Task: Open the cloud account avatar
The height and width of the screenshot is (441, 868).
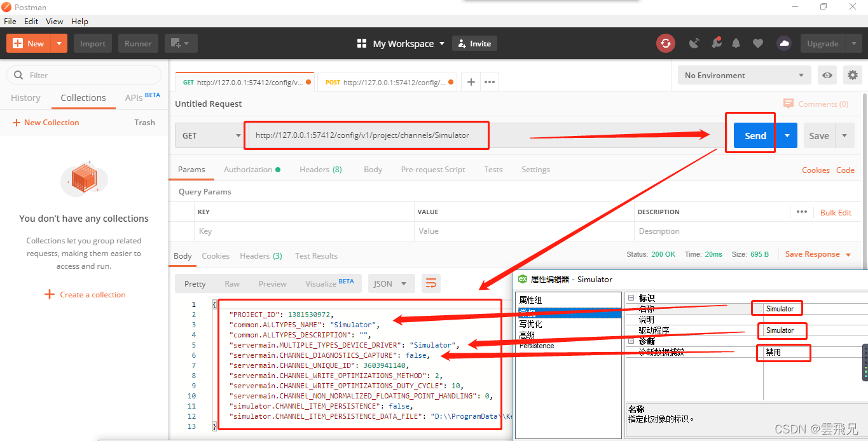Action: point(784,43)
